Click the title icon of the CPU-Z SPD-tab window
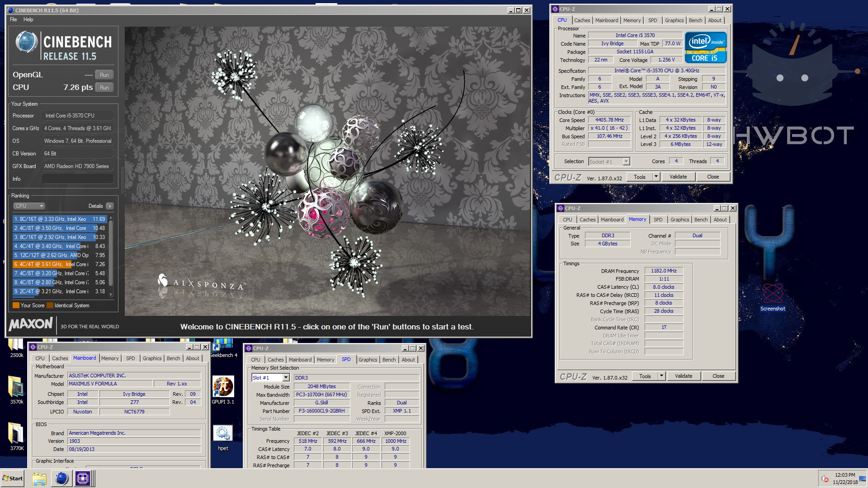The width and height of the screenshot is (868, 488). click(249, 348)
